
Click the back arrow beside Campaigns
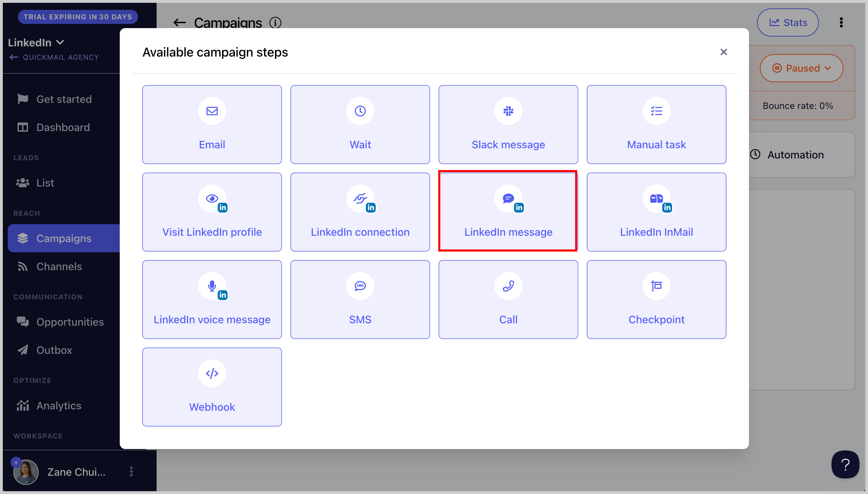tap(179, 23)
